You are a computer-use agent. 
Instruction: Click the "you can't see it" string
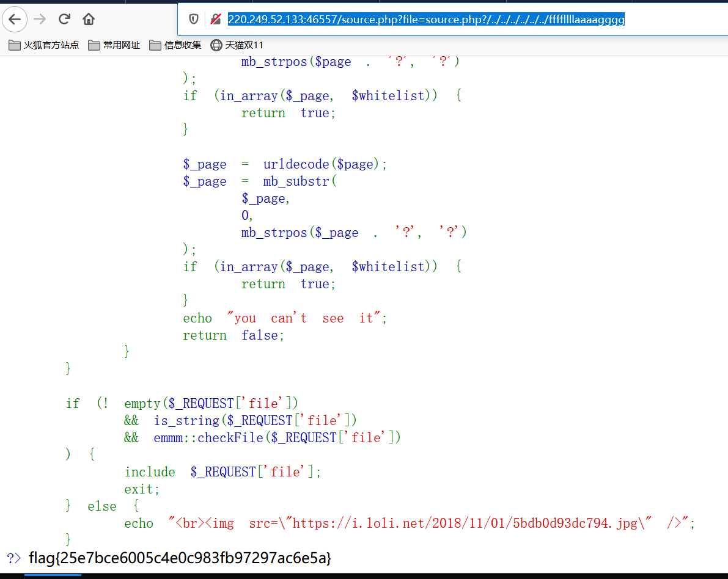coord(306,318)
